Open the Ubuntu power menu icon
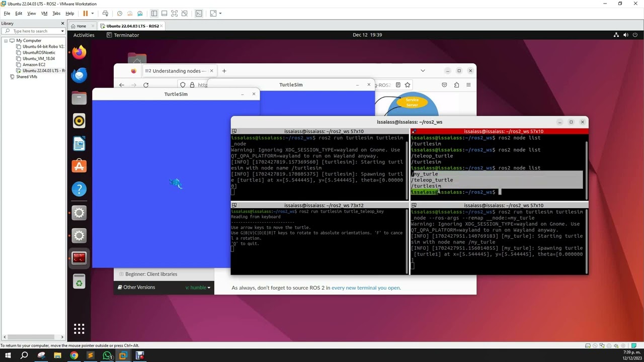The image size is (644, 362). tap(636, 35)
